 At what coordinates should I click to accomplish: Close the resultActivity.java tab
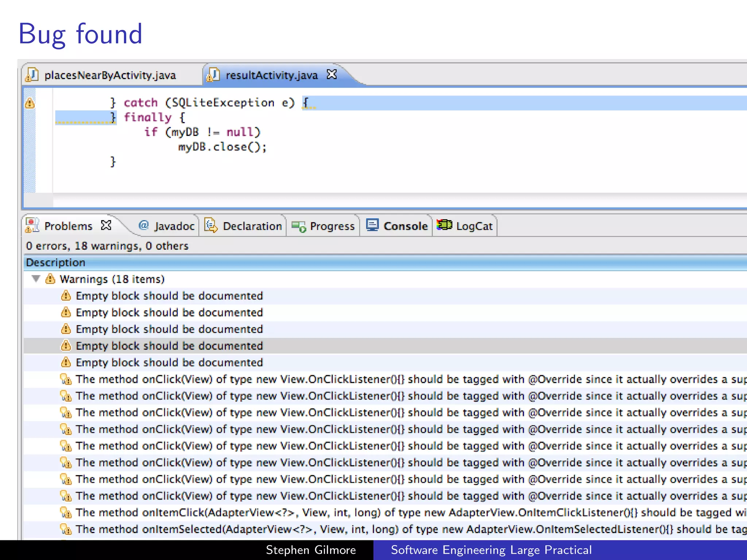332,74
